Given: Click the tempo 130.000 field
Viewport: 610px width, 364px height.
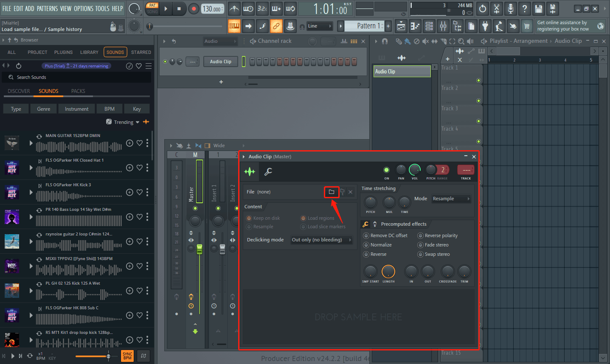Looking at the screenshot, I should point(212,9).
